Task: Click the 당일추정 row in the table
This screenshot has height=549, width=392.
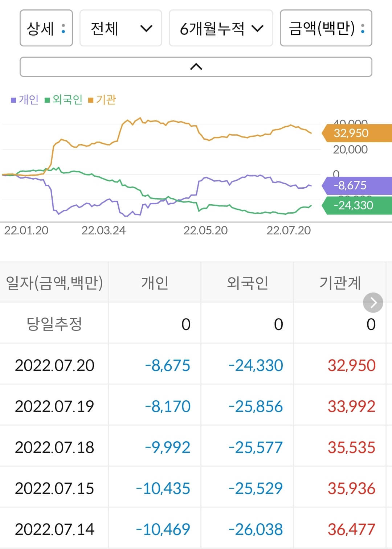Action: [54, 323]
